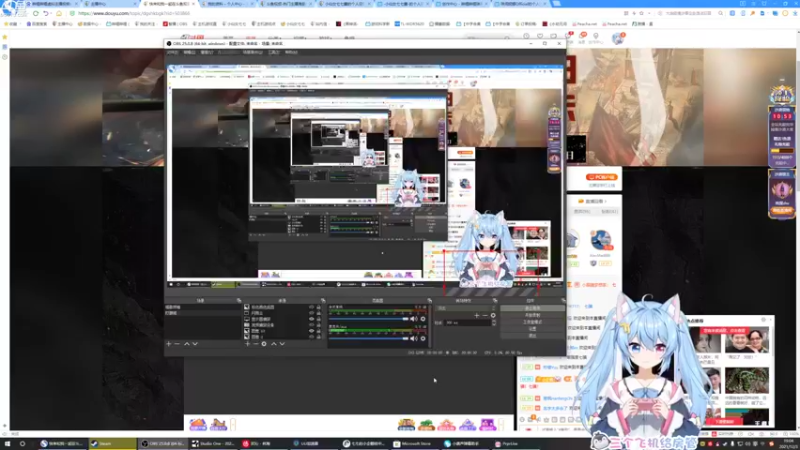Click orange PC client button on Douyu page
The height and width of the screenshot is (450, 800).
point(602,177)
